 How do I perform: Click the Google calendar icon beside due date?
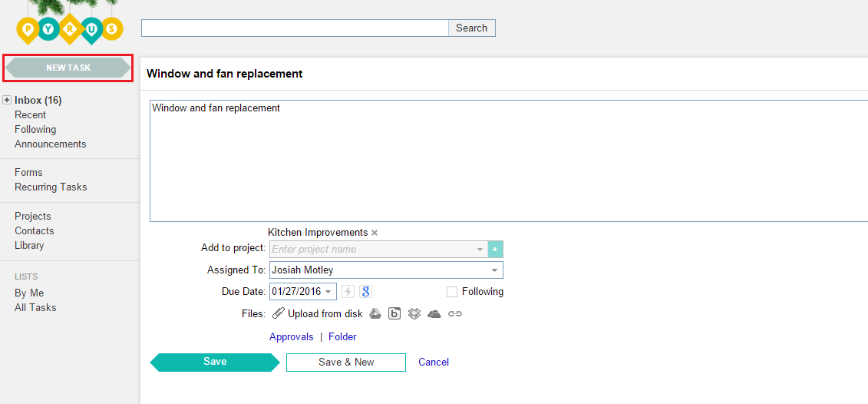(x=365, y=292)
